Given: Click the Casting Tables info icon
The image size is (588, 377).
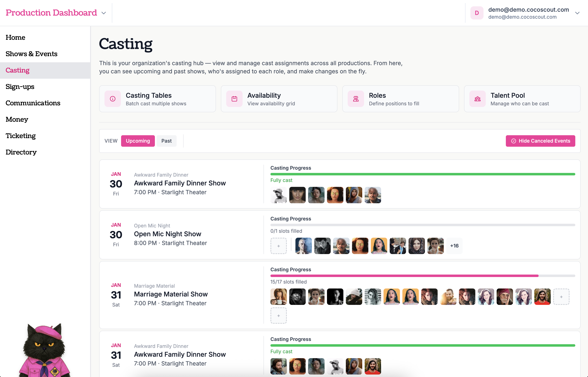Looking at the screenshot, I should [x=113, y=99].
